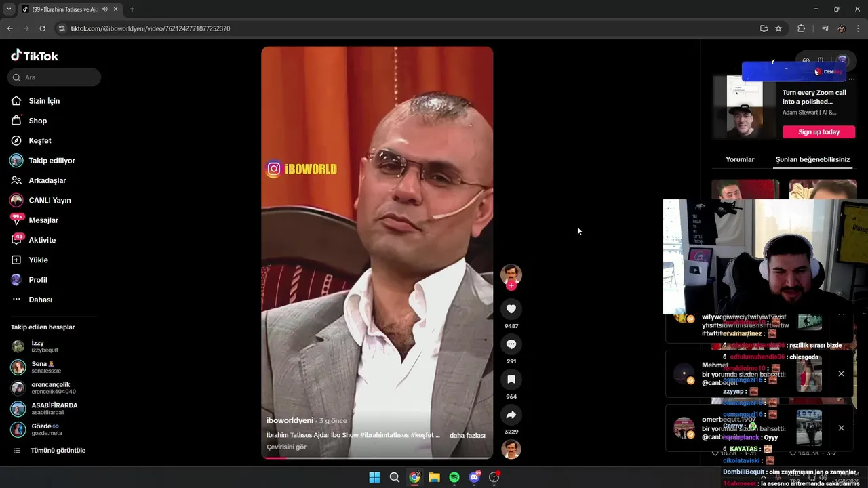Dismiss Mehmet mention notification

[x=841, y=373]
